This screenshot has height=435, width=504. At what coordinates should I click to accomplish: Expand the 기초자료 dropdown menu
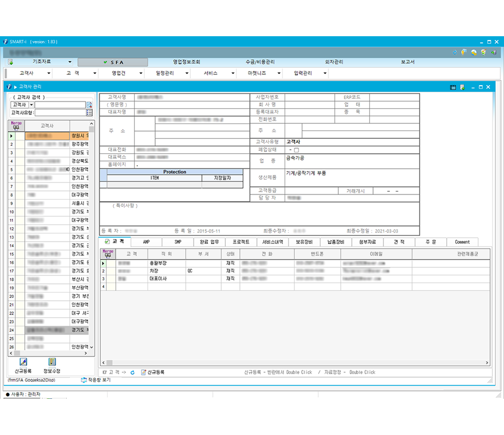pyautogui.click(x=70, y=62)
